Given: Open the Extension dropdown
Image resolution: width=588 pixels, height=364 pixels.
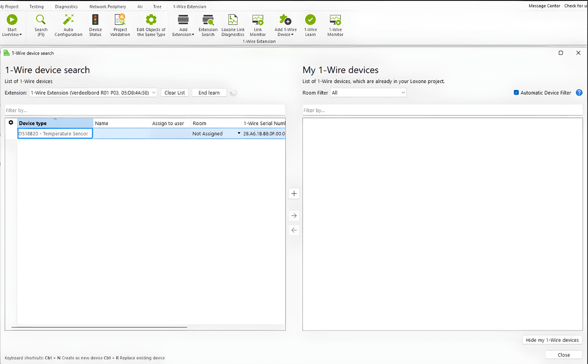Looking at the screenshot, I should pyautogui.click(x=93, y=93).
